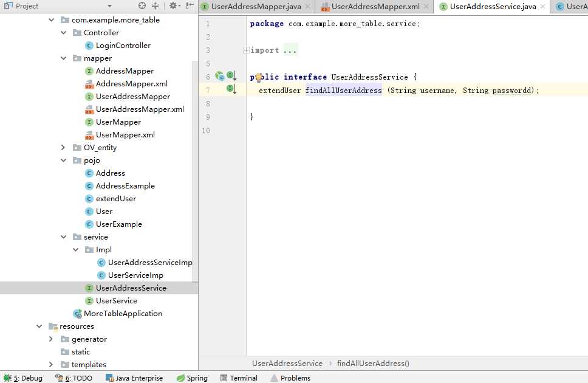Collapse the com.example.more_table package

pos(52,20)
